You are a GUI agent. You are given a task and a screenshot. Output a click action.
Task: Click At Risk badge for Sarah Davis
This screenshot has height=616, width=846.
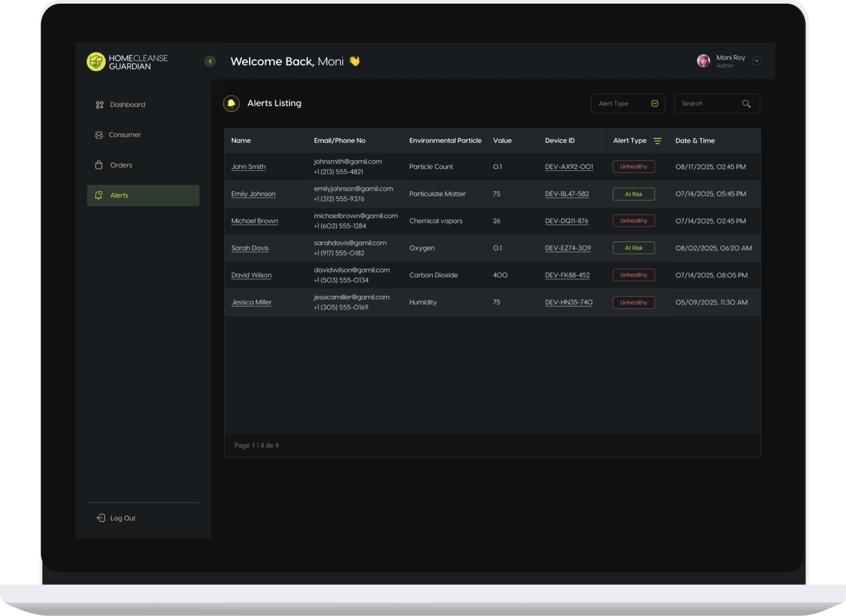(x=634, y=248)
